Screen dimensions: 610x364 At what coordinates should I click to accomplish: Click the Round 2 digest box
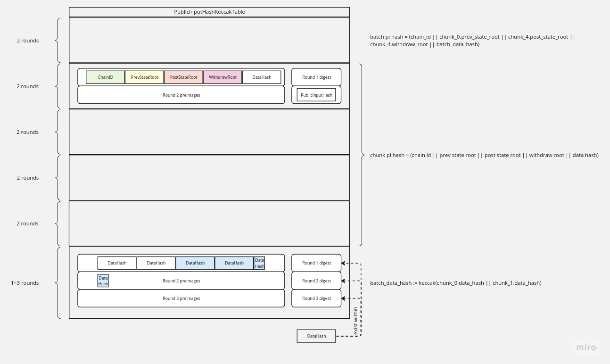click(x=316, y=281)
